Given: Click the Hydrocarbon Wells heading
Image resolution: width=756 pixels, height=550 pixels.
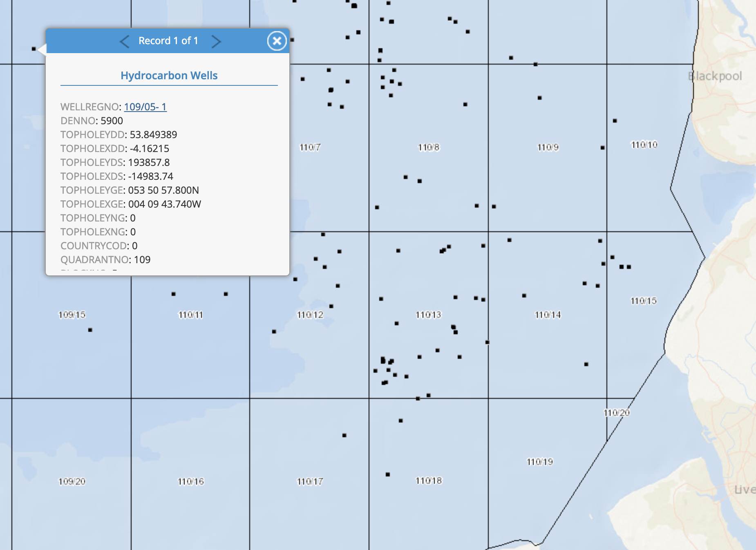Looking at the screenshot, I should point(169,75).
